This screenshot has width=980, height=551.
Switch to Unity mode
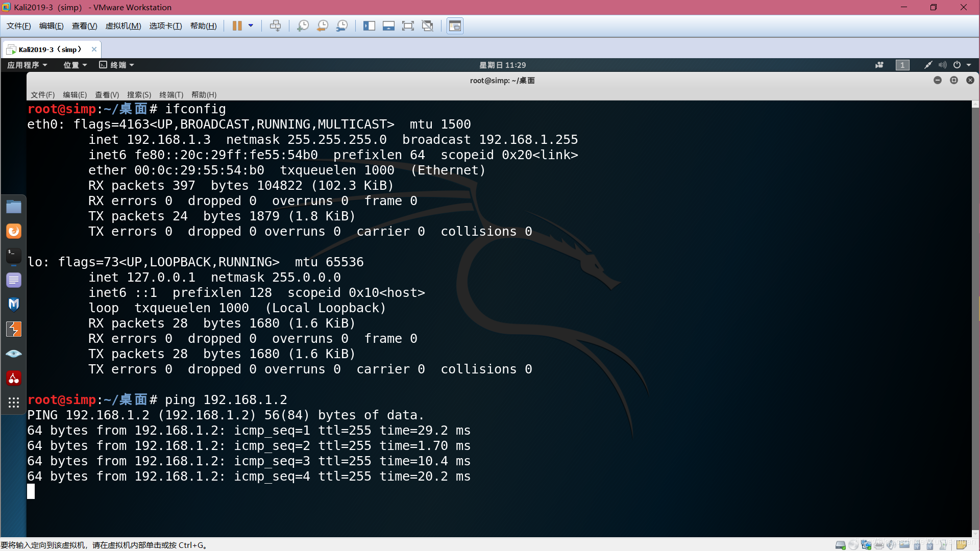coord(428,26)
